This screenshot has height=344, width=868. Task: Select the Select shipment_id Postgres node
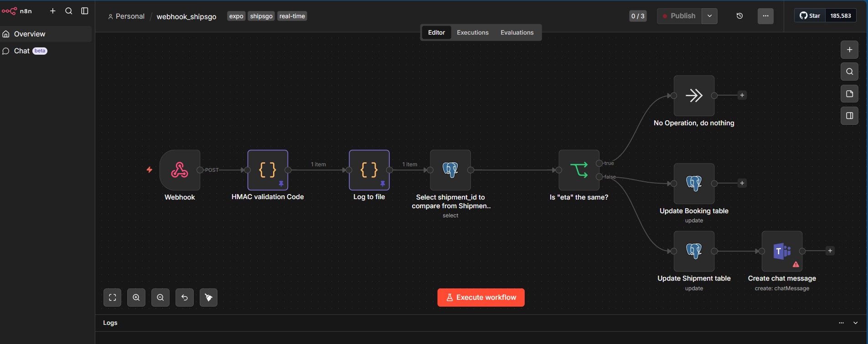point(450,170)
